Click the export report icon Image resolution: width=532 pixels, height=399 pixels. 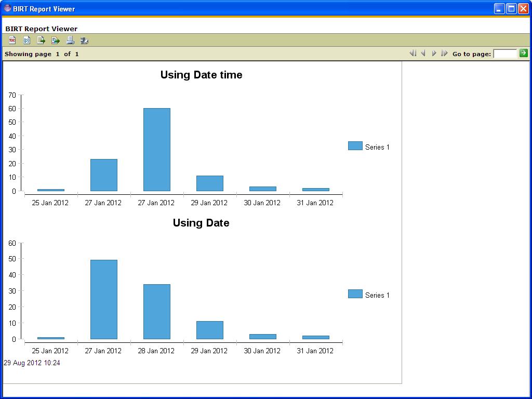56,41
